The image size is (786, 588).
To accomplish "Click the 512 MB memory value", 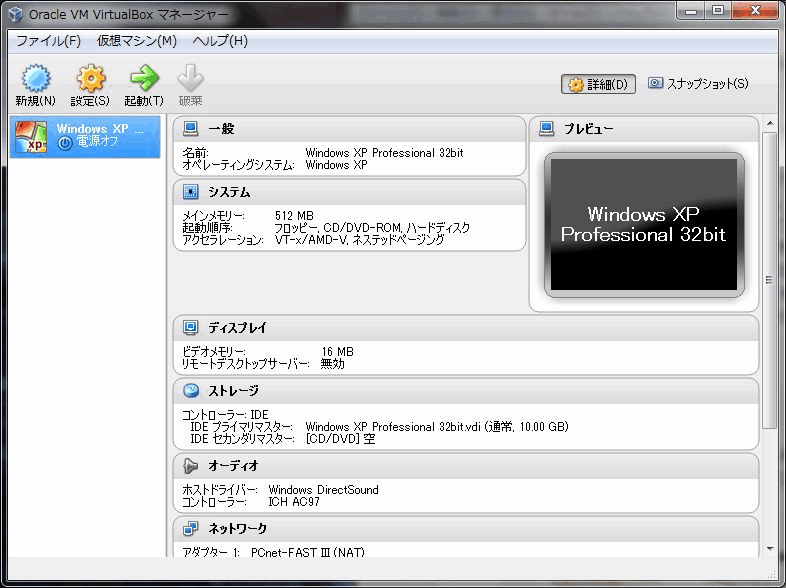I will (294, 216).
